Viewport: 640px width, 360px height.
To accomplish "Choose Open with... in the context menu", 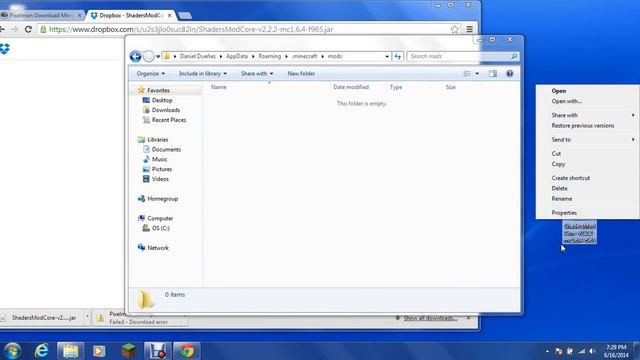I will [x=567, y=101].
